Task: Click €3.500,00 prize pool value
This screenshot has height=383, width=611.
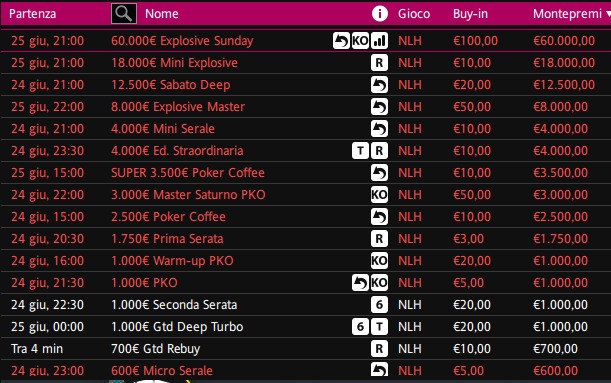Action: click(x=560, y=173)
